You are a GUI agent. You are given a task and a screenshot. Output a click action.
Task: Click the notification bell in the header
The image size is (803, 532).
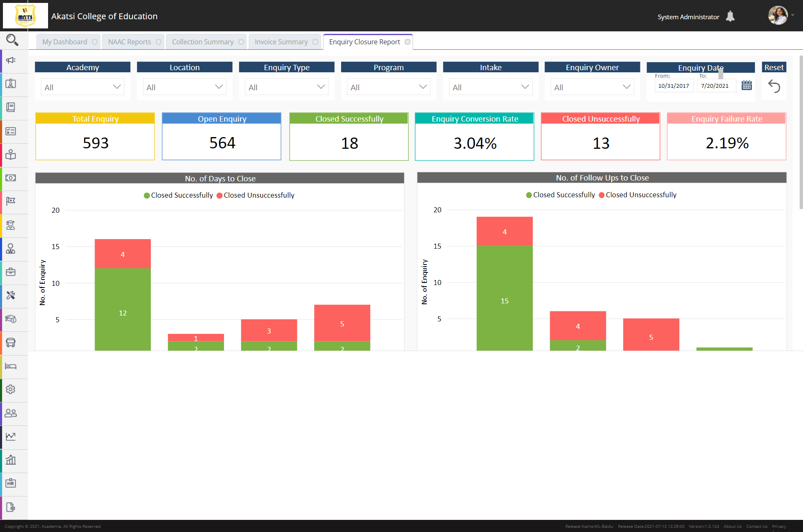[x=731, y=16]
